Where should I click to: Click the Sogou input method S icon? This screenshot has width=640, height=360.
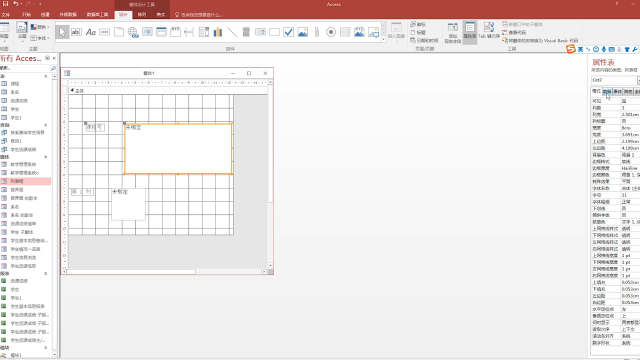point(571,49)
